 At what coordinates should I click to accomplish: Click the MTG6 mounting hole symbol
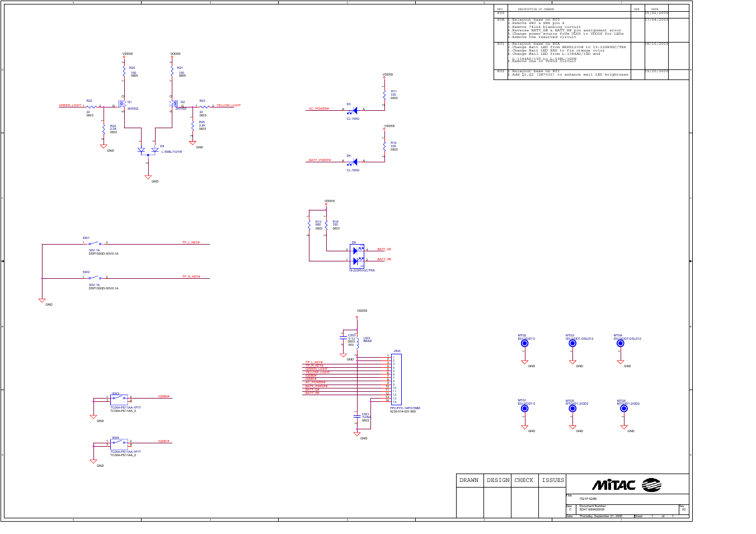point(624,409)
